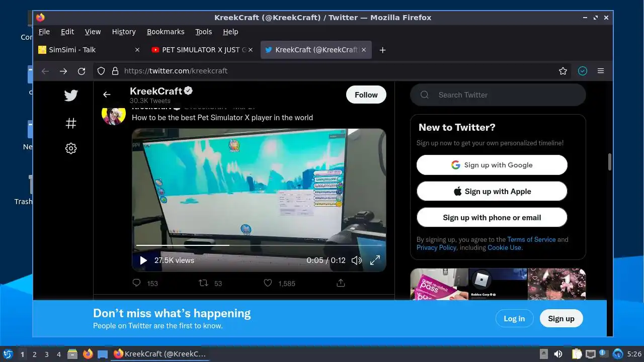Click the tweet text about Pet Simulator X
The image size is (644, 362).
click(x=222, y=118)
